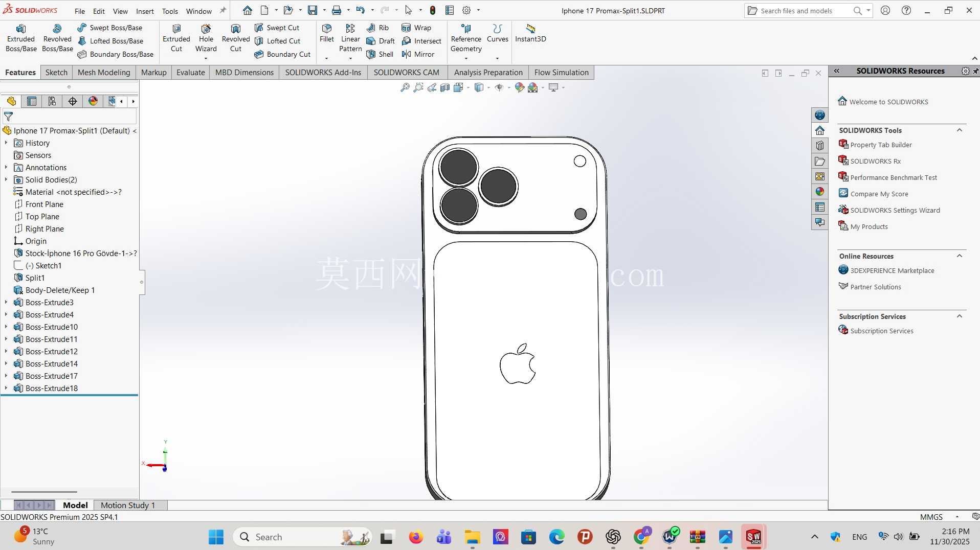The height and width of the screenshot is (550, 980).
Task: Select the Revolved Boss/Base tool
Action: click(57, 38)
